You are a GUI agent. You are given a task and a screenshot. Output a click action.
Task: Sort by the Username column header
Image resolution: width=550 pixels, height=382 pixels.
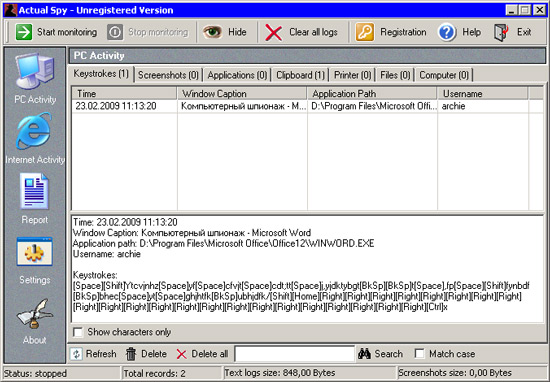pyautogui.click(x=482, y=94)
